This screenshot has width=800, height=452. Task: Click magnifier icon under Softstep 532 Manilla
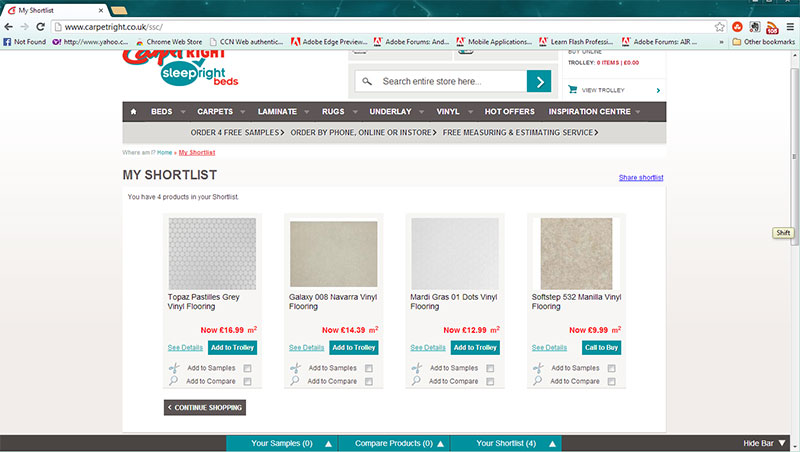point(538,381)
